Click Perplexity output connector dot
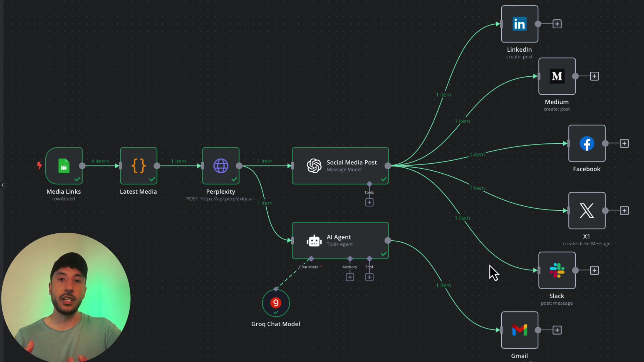 pos(239,166)
